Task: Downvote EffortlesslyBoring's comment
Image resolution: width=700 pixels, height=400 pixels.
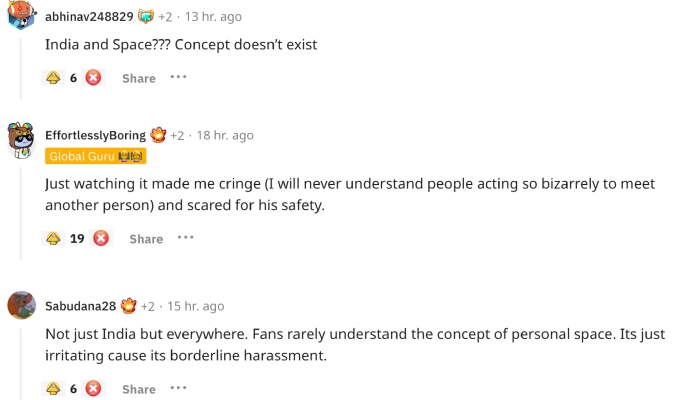Action: (101, 238)
